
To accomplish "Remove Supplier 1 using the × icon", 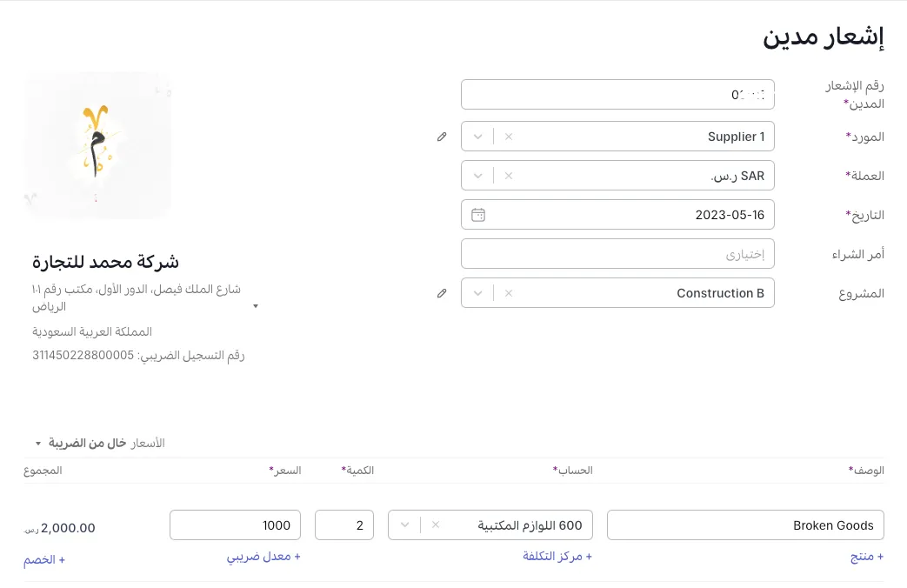I will pyautogui.click(x=508, y=137).
